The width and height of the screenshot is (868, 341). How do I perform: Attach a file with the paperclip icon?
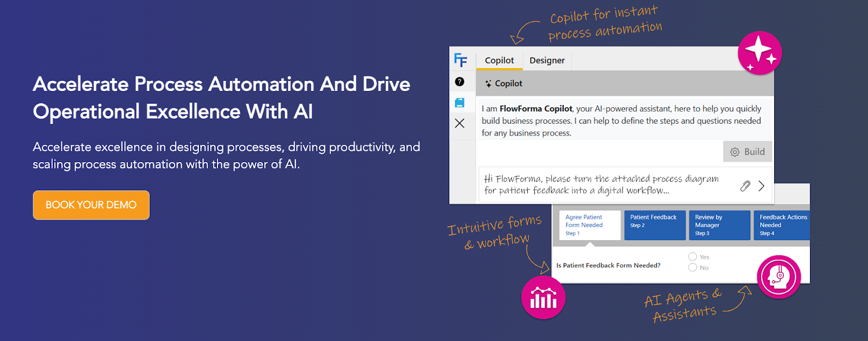(x=745, y=186)
